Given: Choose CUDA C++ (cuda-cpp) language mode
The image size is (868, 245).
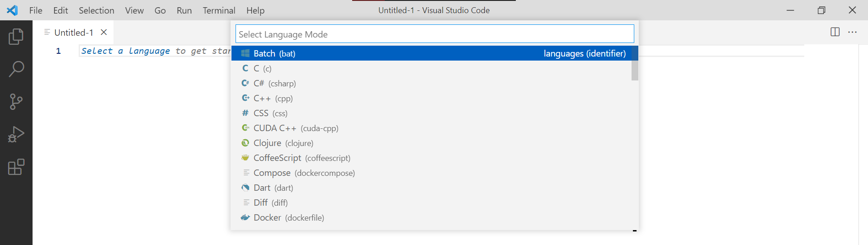Looking at the screenshot, I should pos(431,128).
